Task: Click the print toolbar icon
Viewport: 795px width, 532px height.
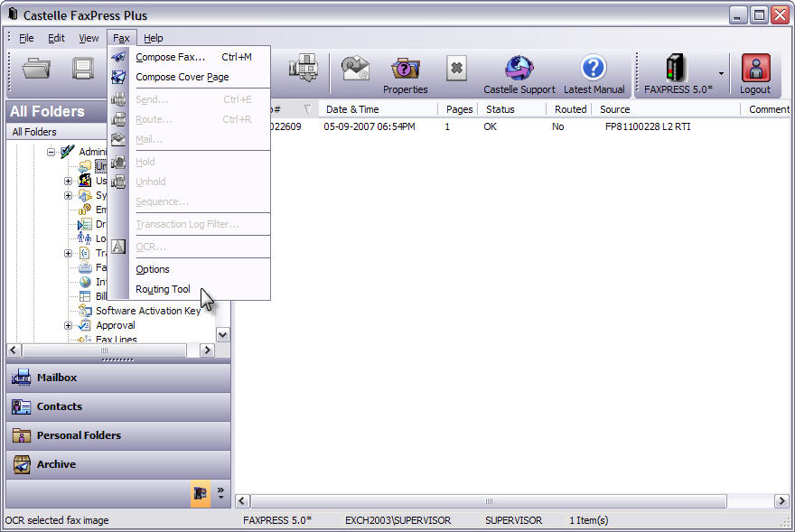Action: pyautogui.click(x=82, y=69)
